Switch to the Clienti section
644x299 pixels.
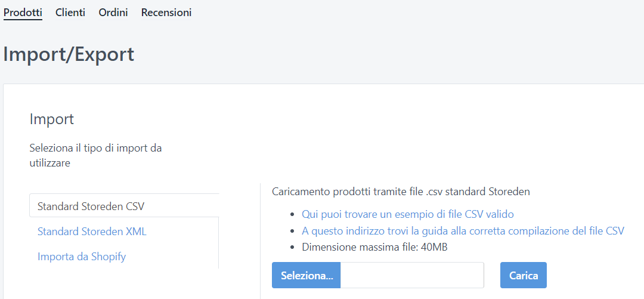click(70, 12)
